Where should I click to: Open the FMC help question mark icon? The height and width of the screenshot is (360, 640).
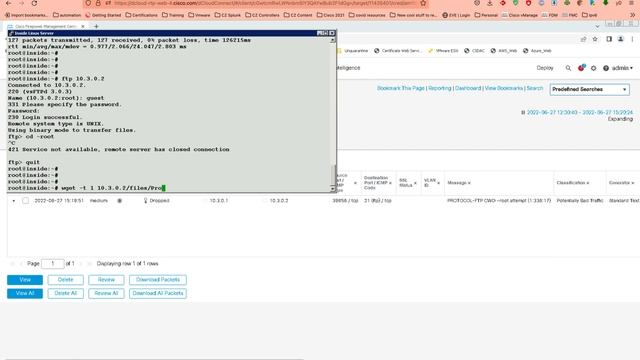coord(606,68)
